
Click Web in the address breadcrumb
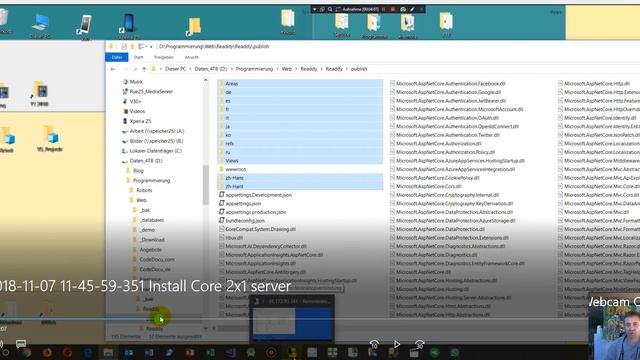coord(287,69)
